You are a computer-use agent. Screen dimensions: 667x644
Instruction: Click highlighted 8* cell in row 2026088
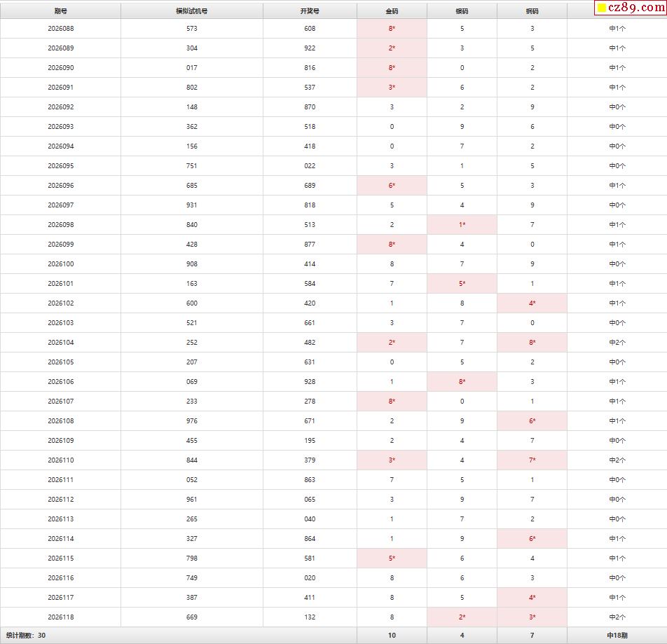click(392, 29)
